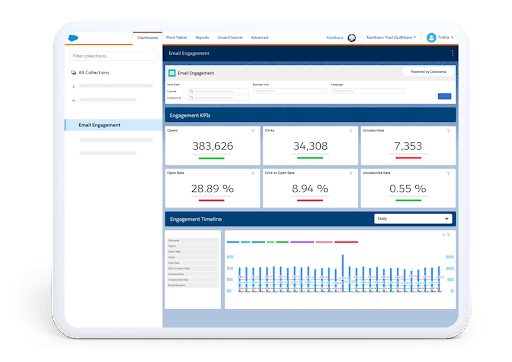The image size is (512, 362).
Task: Select Click to Open Rate metric row
Action: pos(193,268)
